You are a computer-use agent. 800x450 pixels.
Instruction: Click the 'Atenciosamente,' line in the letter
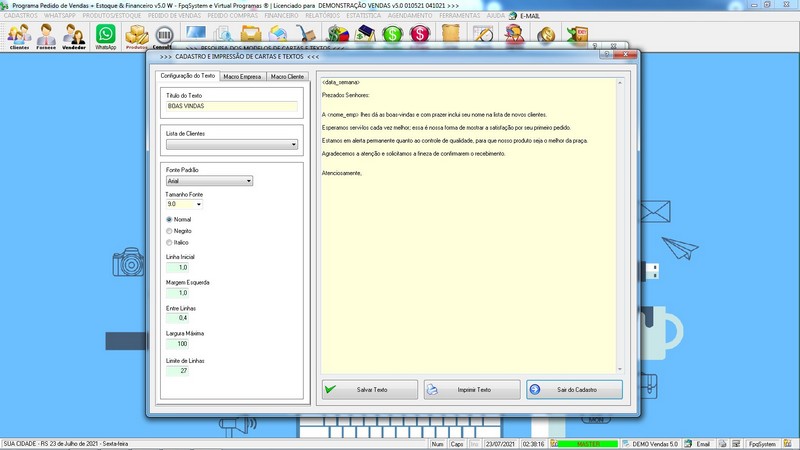(x=341, y=173)
